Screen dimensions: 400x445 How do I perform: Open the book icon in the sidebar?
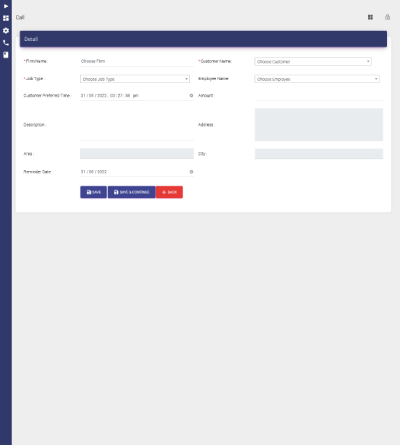(6, 55)
